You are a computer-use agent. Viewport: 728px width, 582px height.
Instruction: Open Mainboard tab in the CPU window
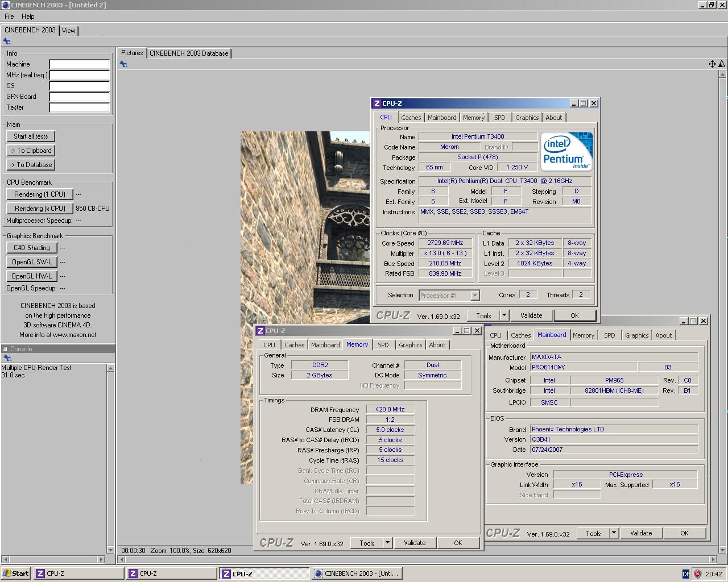[442, 118]
